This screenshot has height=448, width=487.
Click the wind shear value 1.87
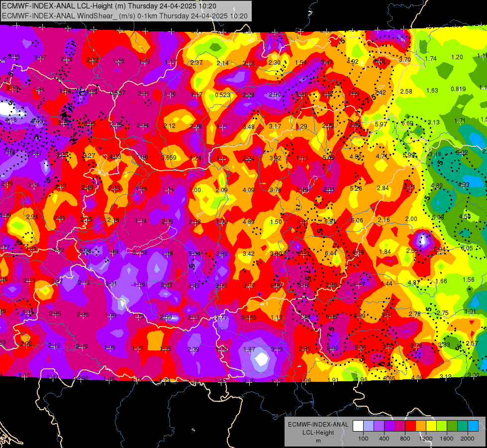coord(249,349)
